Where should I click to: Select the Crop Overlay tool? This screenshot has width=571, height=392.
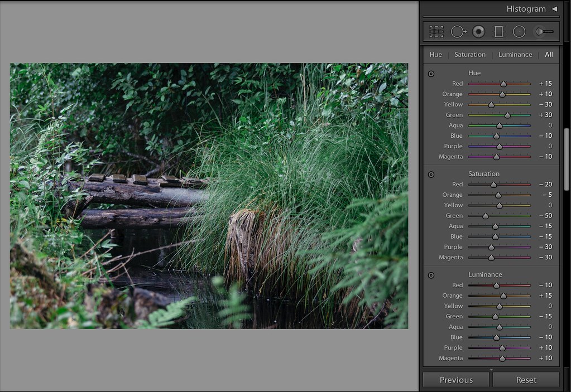coord(436,32)
